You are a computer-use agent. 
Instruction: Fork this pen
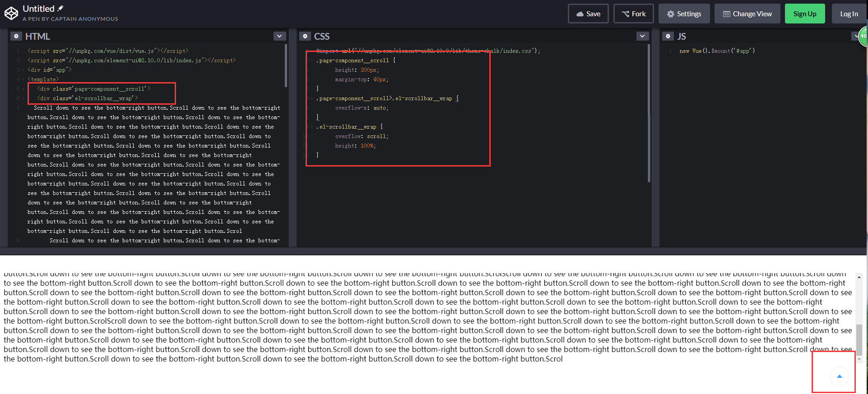tap(634, 14)
